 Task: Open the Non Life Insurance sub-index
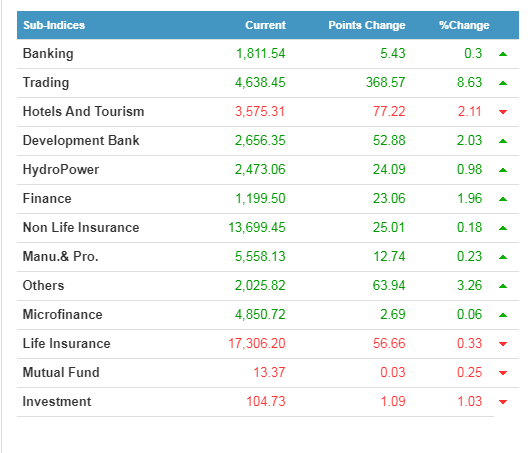[81, 227]
